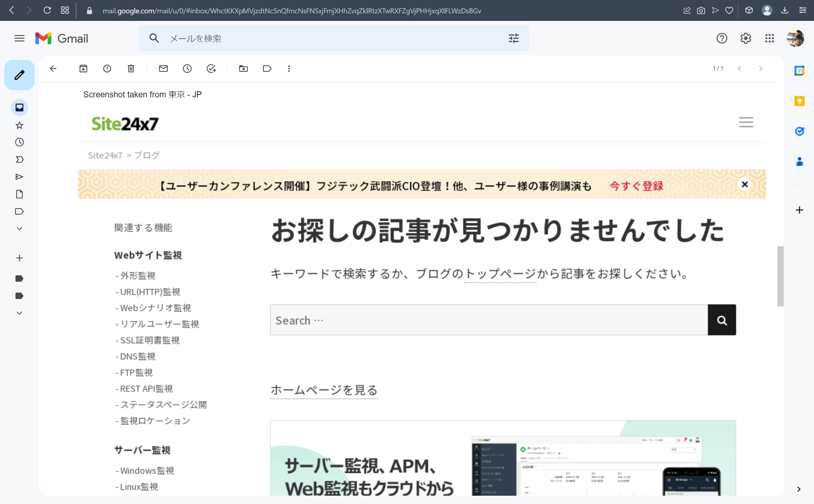Expand lower labels chevron in sidebar
The width and height of the screenshot is (814, 504).
click(x=19, y=313)
